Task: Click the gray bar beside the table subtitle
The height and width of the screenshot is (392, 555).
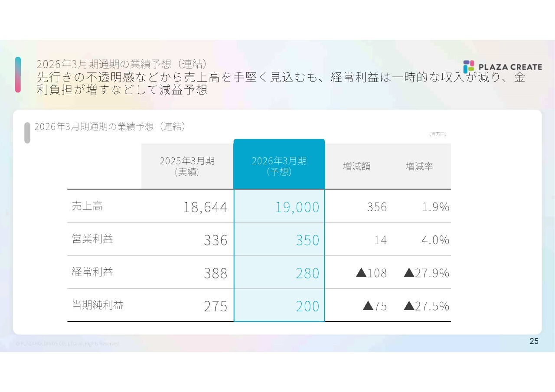Action: tap(27, 133)
